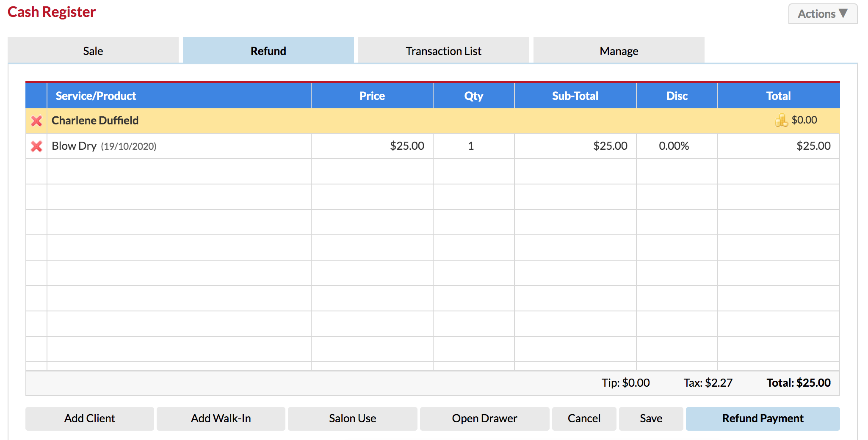Click the footer Total: $25.00
868x440 pixels.
click(799, 383)
